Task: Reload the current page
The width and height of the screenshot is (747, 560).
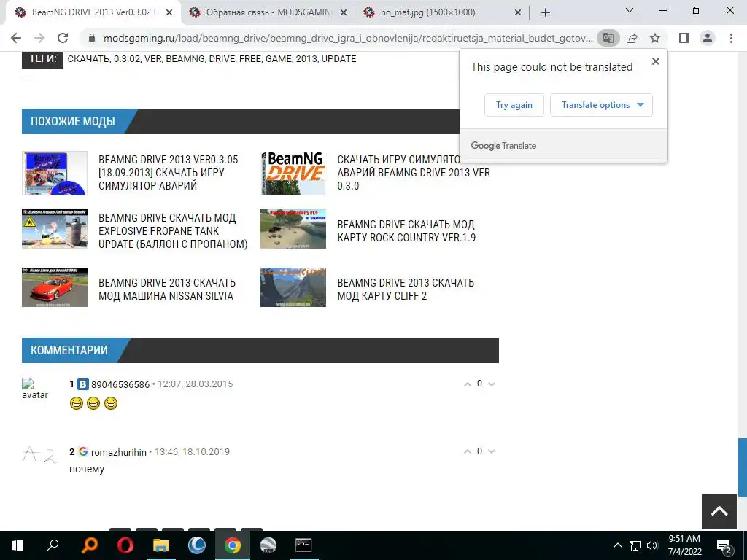Action: tap(63, 38)
